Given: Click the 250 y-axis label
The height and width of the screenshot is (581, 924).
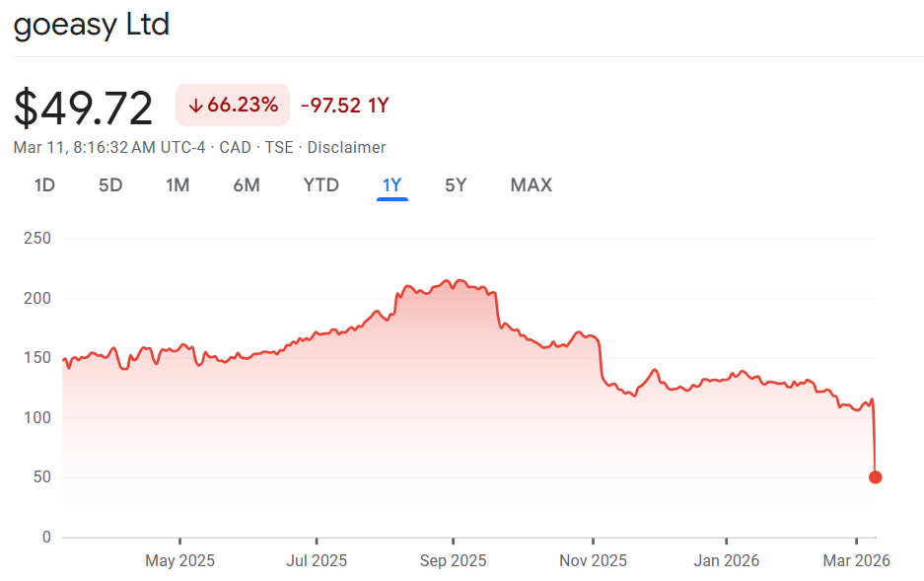Looking at the screenshot, I should 36,238.
